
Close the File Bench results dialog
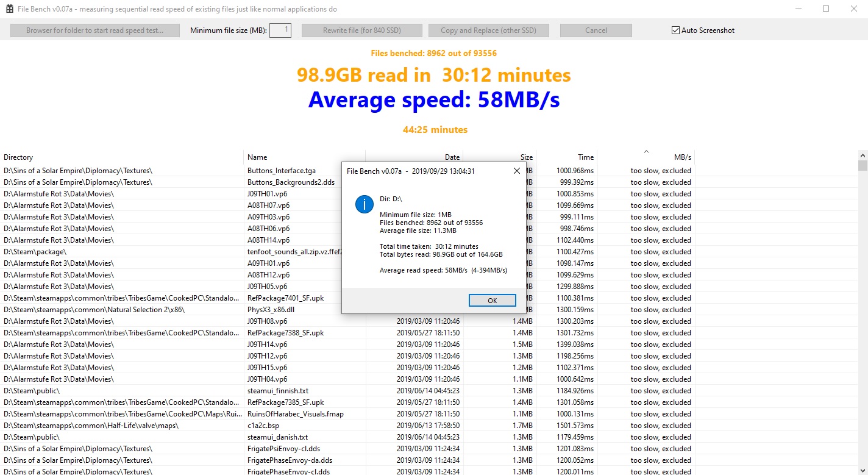[x=516, y=171]
